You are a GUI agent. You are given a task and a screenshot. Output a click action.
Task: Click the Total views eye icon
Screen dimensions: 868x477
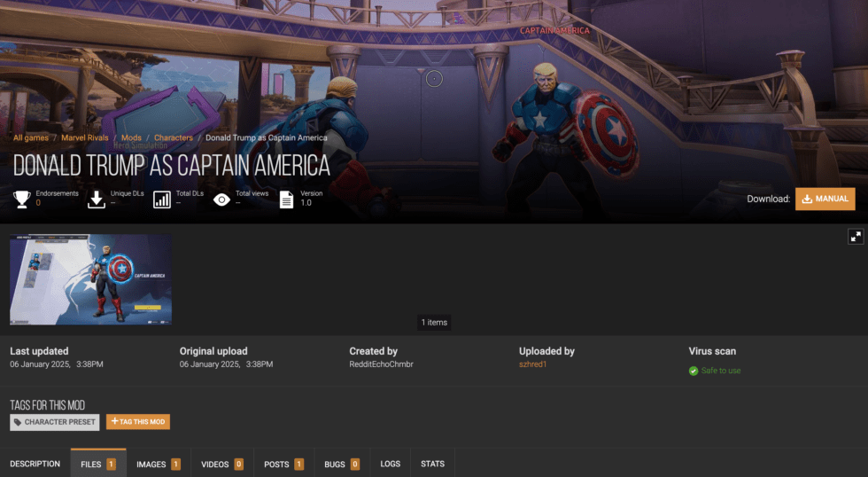tap(222, 199)
